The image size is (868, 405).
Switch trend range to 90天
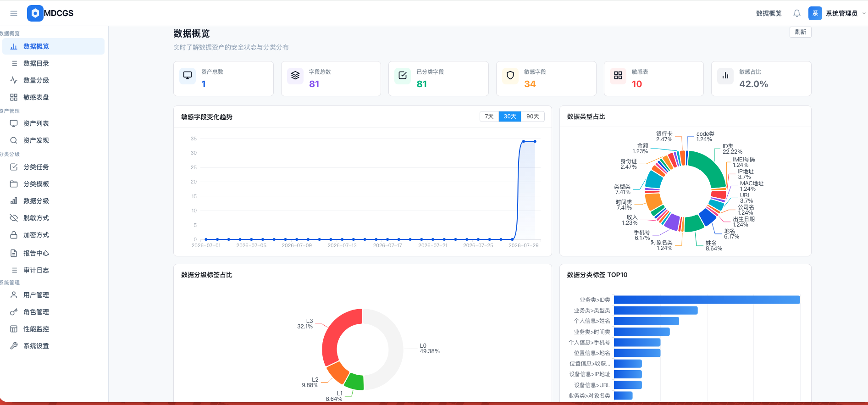tap(532, 117)
